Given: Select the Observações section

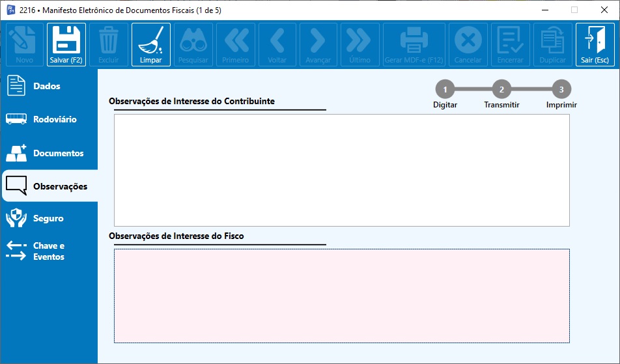Looking at the screenshot, I should [x=49, y=186].
